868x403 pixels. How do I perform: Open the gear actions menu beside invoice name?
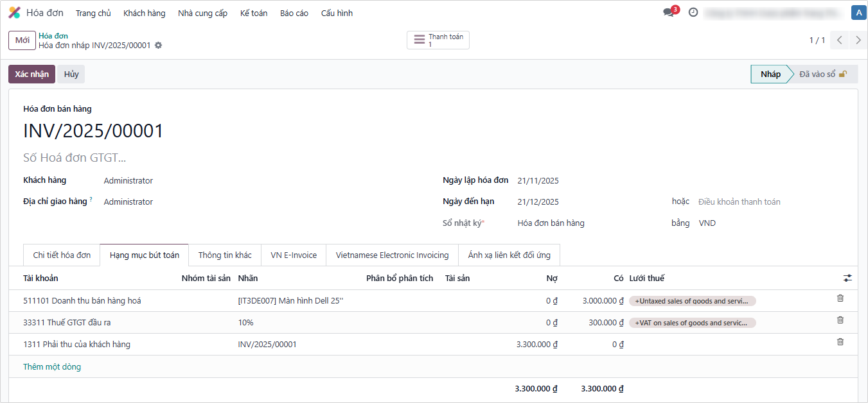pos(159,46)
